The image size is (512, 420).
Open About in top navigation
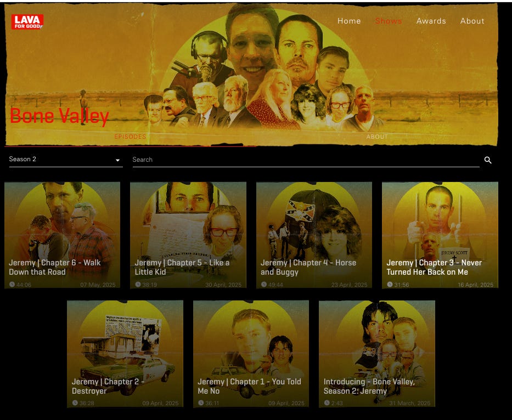point(472,21)
